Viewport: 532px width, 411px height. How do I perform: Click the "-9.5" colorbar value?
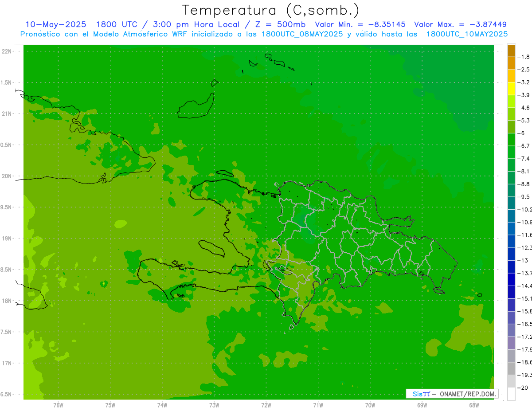click(x=524, y=197)
